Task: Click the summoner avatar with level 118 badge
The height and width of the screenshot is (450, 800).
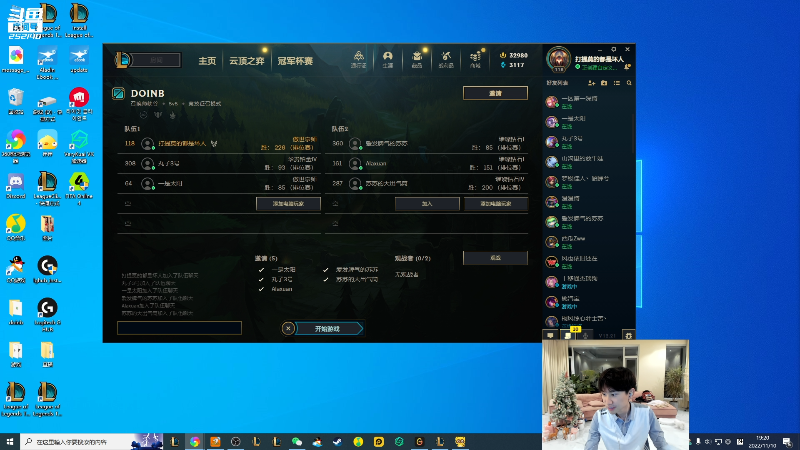Action: point(559,59)
